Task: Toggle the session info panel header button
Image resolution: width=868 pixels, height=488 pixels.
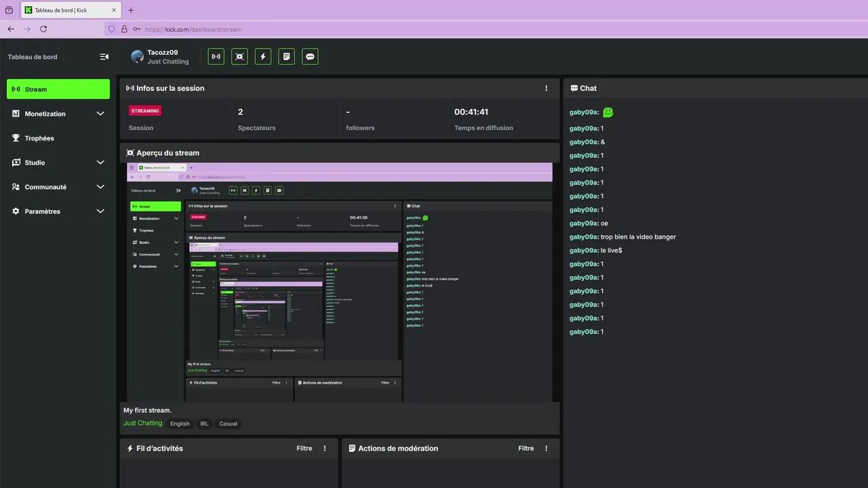Action: coord(216,57)
